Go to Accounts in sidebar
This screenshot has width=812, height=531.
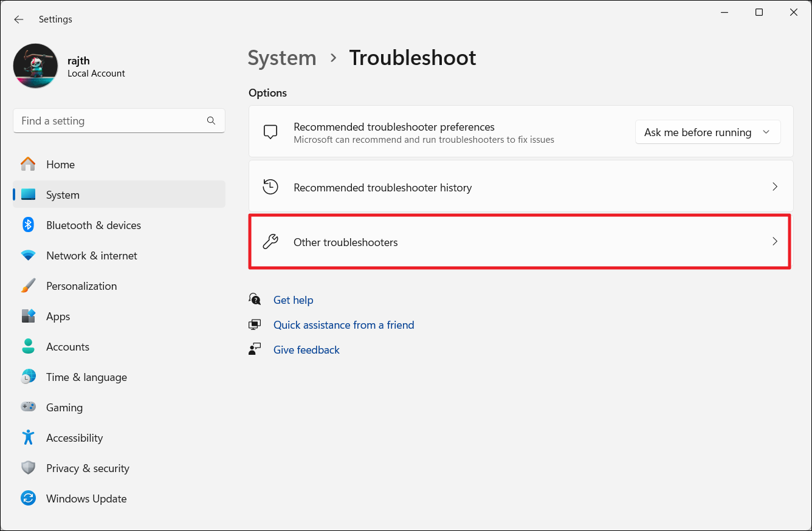(67, 347)
